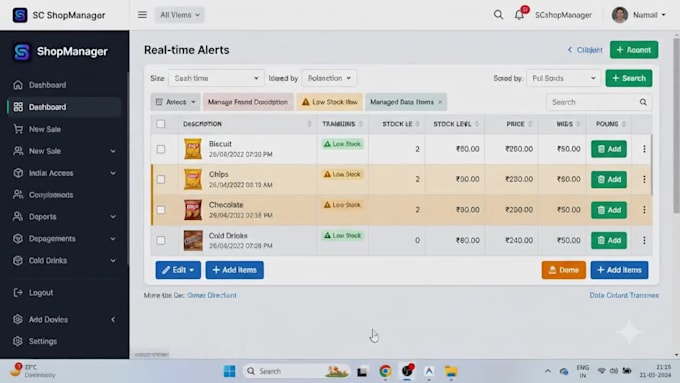680x383 pixels.
Task: Expand the Indial Access submenu
Action: click(113, 173)
